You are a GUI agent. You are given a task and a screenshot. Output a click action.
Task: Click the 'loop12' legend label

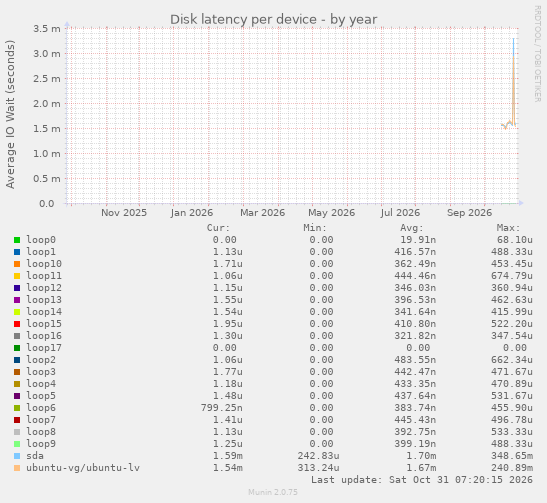pyautogui.click(x=44, y=288)
